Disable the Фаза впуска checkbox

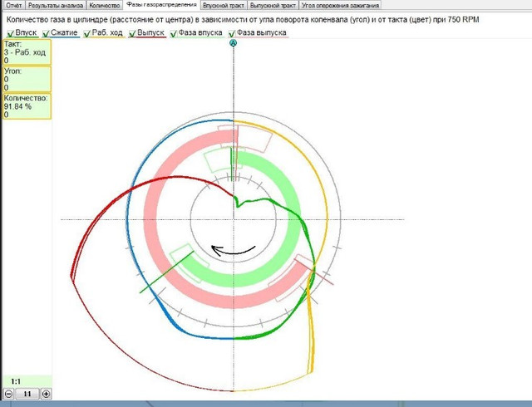coord(174,33)
